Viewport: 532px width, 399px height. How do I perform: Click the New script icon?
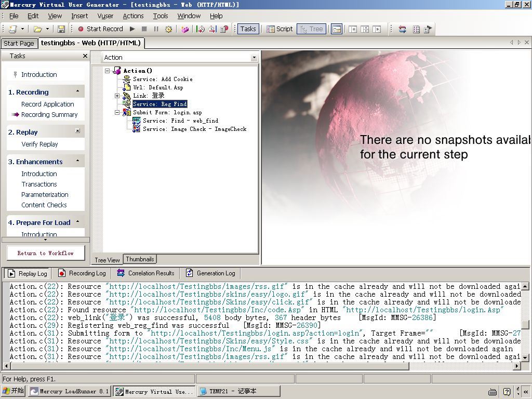[12, 29]
